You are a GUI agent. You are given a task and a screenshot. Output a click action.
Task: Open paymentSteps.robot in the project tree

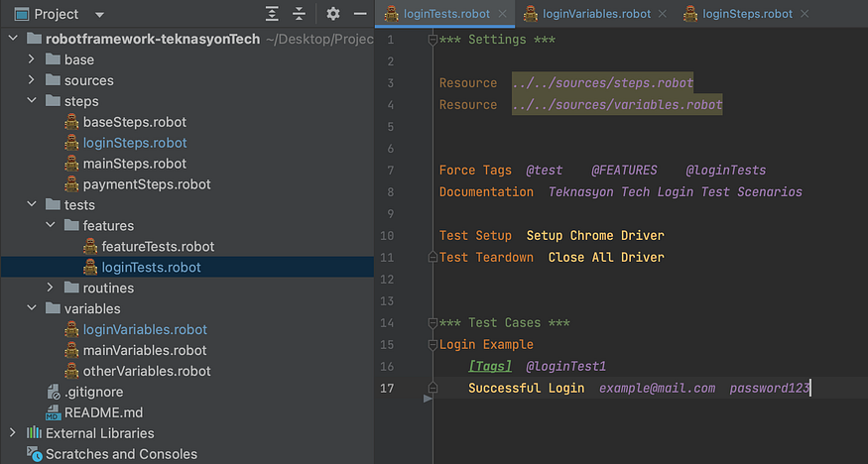(x=147, y=184)
